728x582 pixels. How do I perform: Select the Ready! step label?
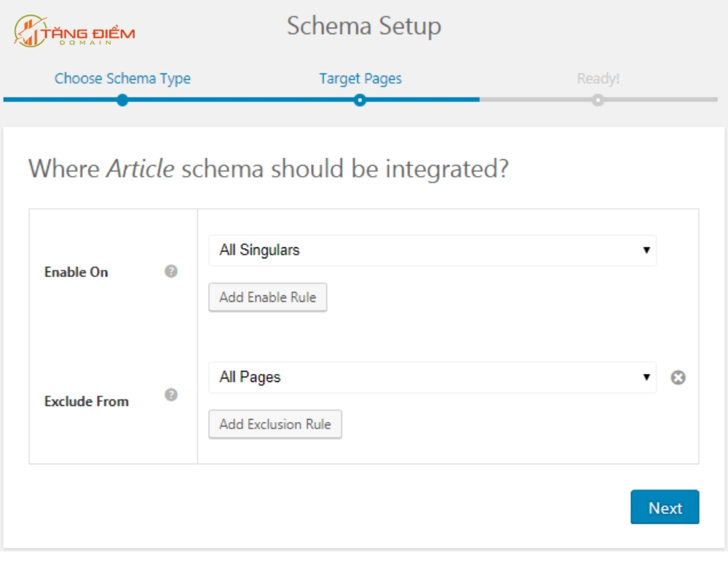pos(598,79)
